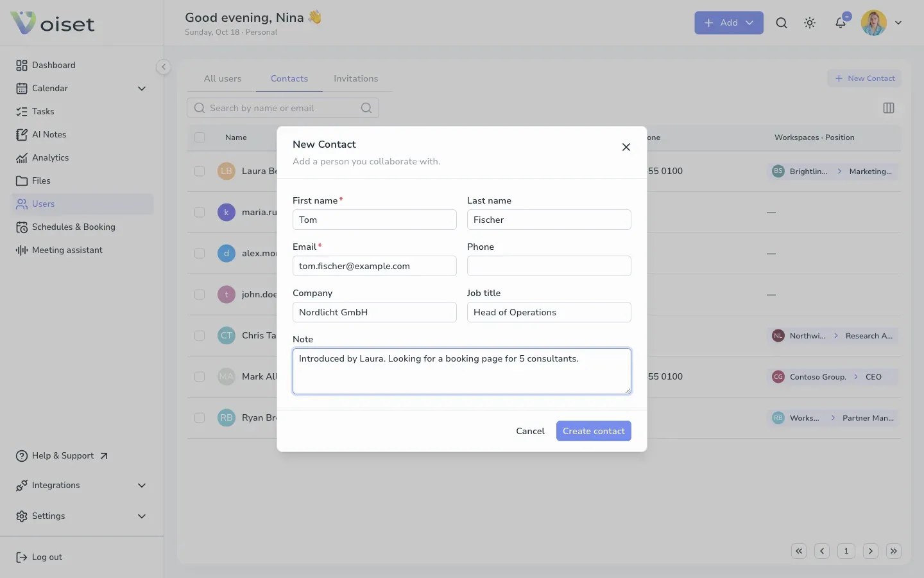Open the profile menu chevron

pos(898,22)
